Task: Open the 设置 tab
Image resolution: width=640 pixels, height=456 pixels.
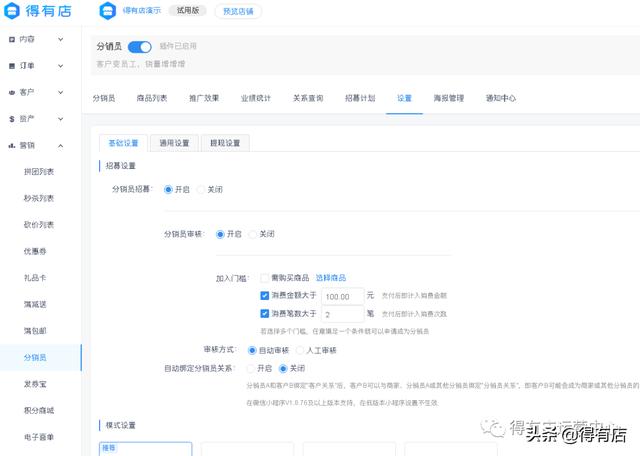Action: pyautogui.click(x=404, y=98)
